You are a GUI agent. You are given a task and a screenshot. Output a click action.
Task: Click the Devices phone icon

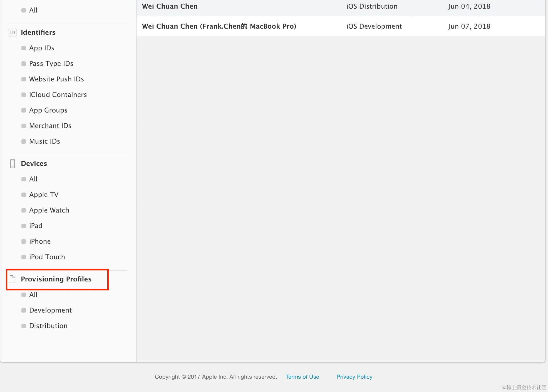click(13, 164)
